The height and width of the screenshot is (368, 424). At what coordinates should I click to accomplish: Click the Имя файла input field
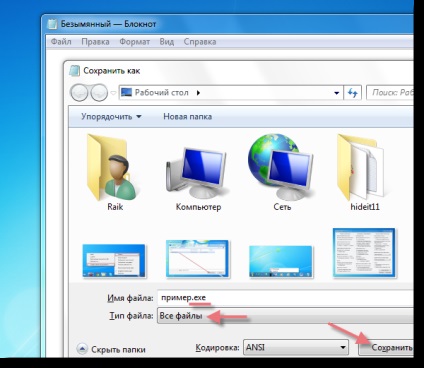tap(285, 297)
